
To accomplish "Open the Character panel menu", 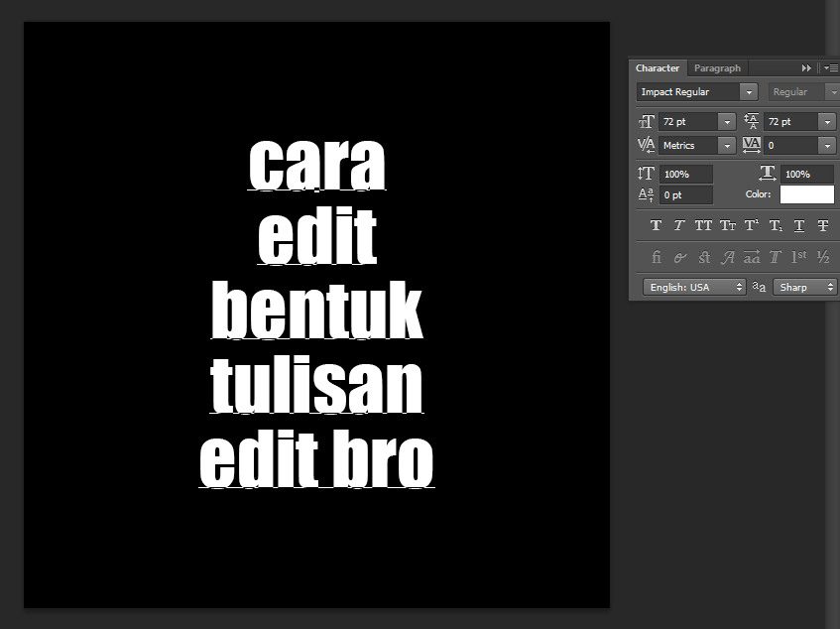I will pos(831,67).
